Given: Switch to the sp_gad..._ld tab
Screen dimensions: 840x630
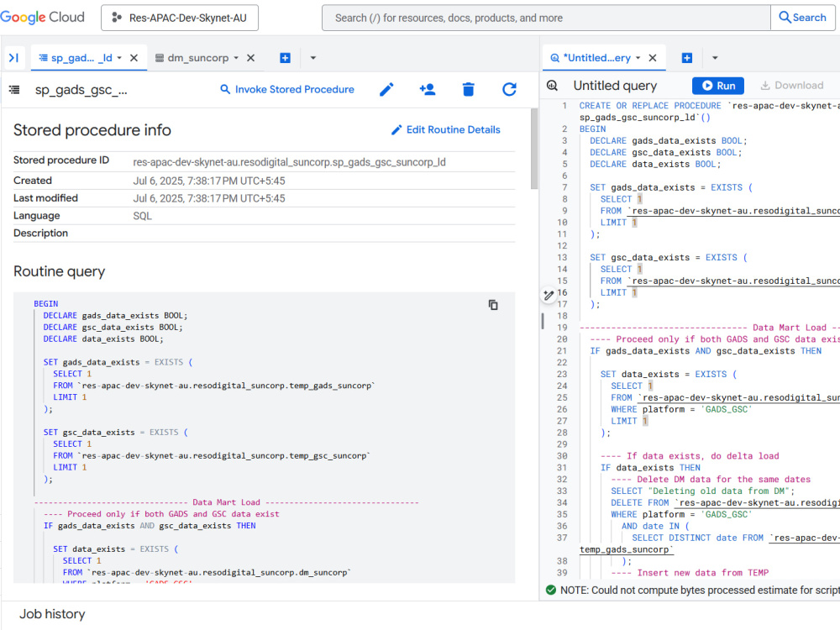Looking at the screenshot, I should pos(81,58).
